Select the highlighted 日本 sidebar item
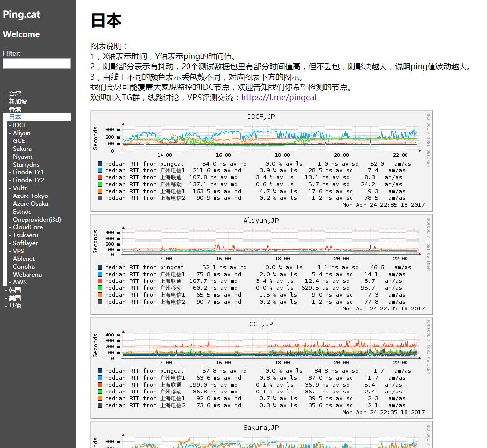This screenshot has width=487, height=448. coord(15,117)
